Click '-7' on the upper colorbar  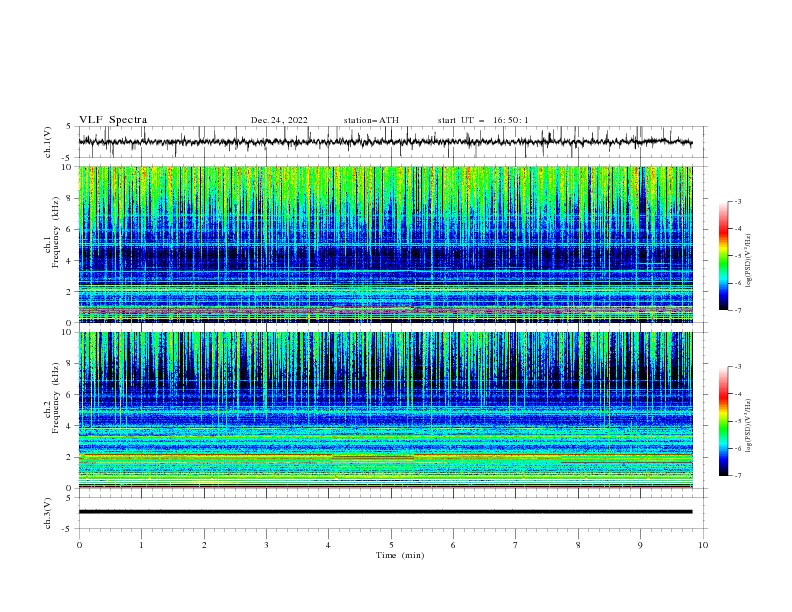tap(737, 310)
